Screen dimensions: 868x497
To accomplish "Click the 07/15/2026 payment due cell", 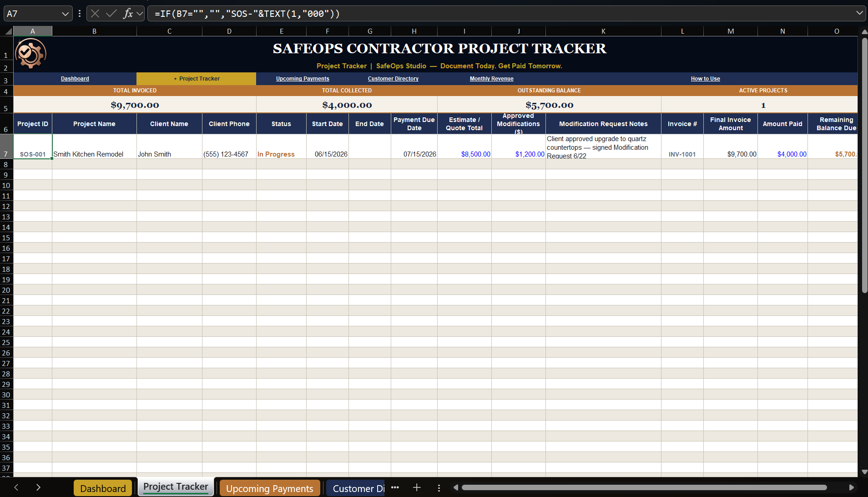I will (414, 147).
